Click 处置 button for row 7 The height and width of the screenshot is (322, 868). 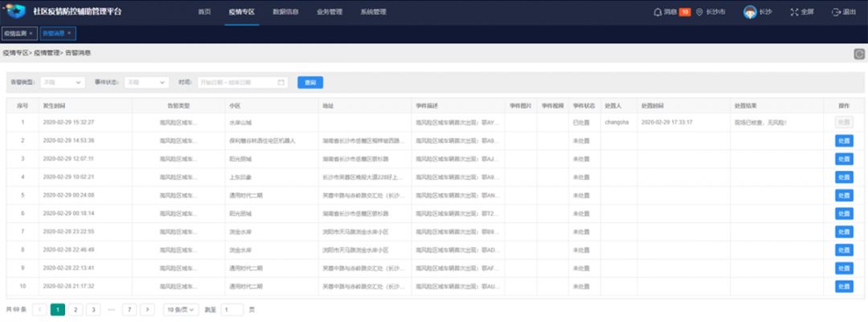844,232
